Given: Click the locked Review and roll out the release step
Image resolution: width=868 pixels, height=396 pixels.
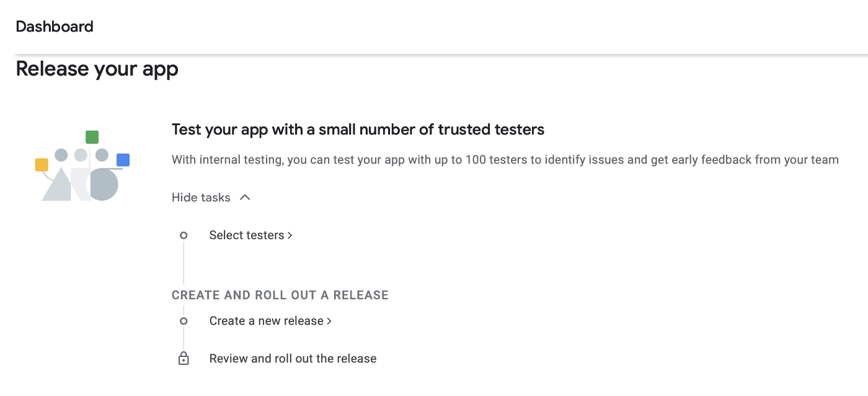Looking at the screenshot, I should [293, 359].
